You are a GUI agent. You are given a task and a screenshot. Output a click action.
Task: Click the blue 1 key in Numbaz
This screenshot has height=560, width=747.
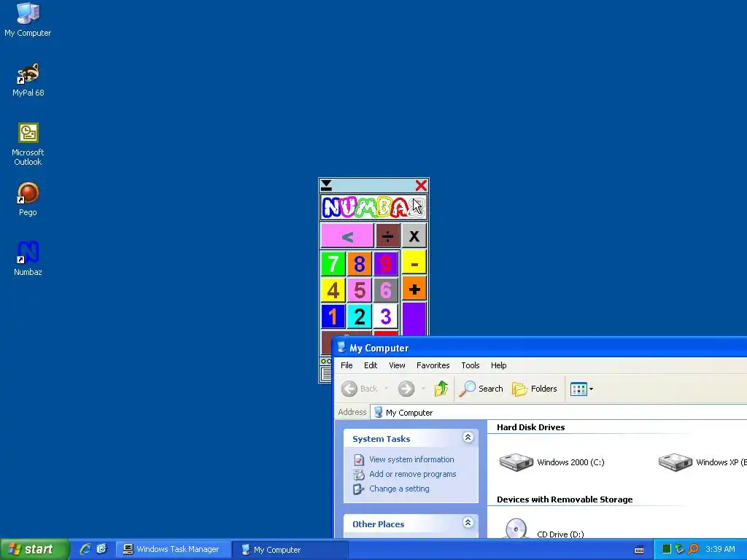pyautogui.click(x=333, y=316)
